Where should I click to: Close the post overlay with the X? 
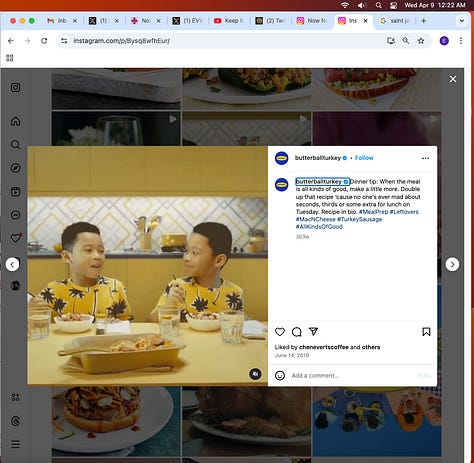453,79
